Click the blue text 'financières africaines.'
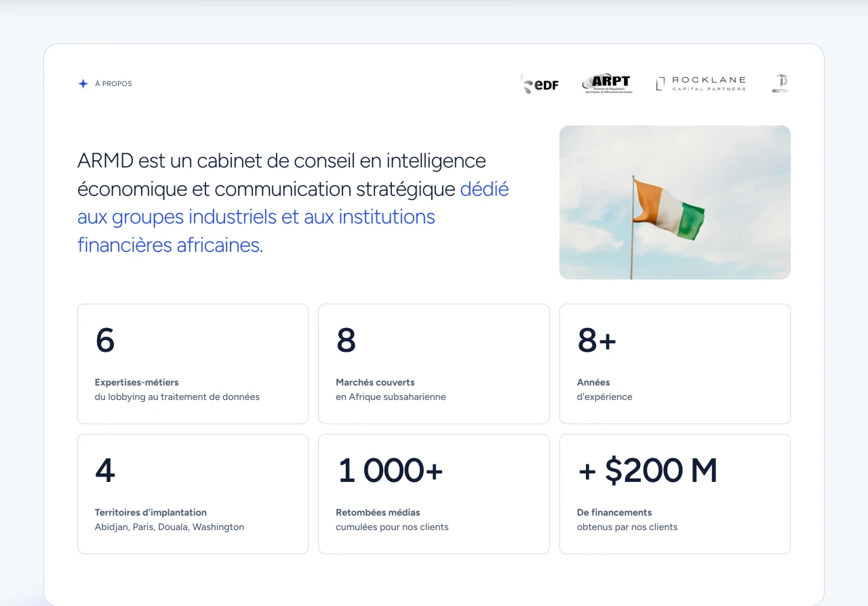The image size is (868, 606). click(x=170, y=245)
